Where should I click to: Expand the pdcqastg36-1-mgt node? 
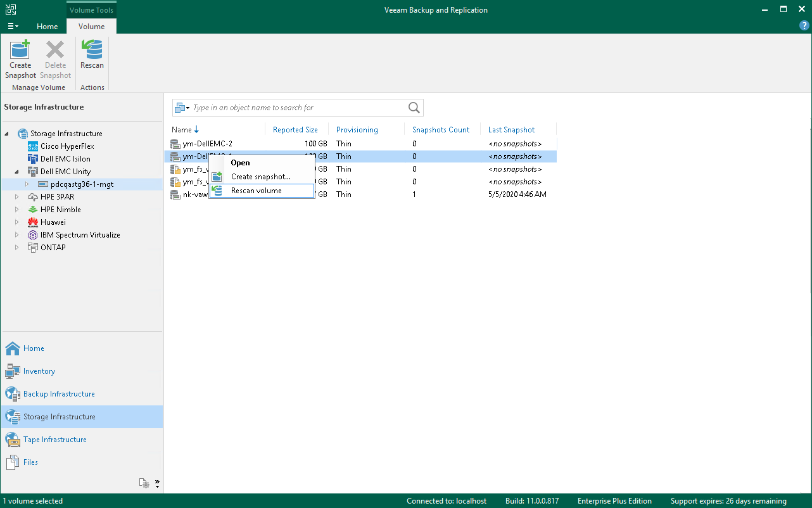[27, 184]
